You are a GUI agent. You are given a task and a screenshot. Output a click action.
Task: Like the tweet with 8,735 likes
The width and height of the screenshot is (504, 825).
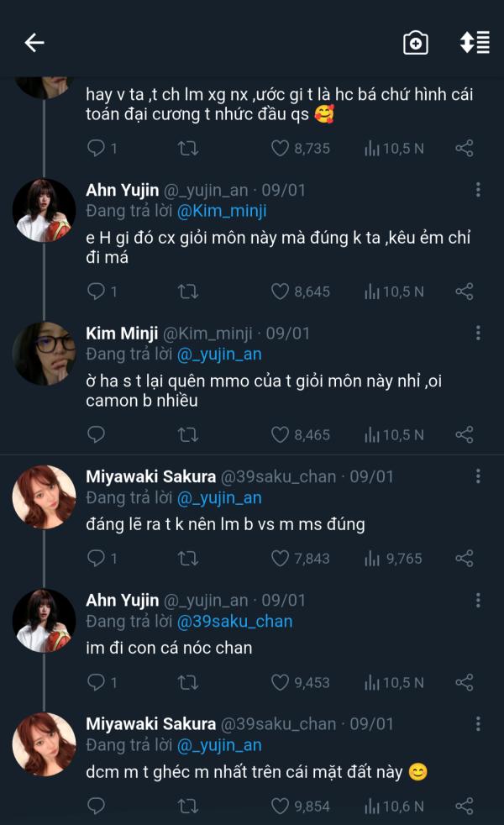[280, 148]
